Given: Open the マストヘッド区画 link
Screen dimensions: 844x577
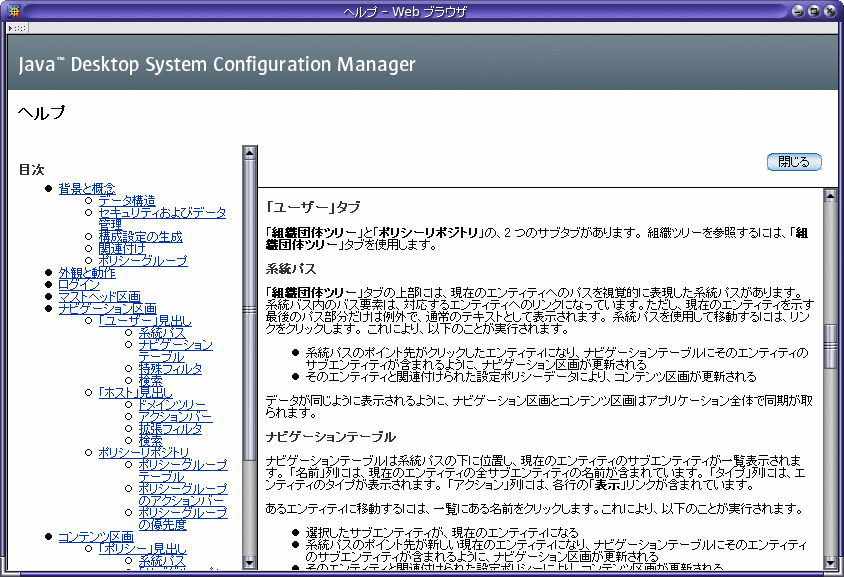Looking at the screenshot, I should 99,297.
